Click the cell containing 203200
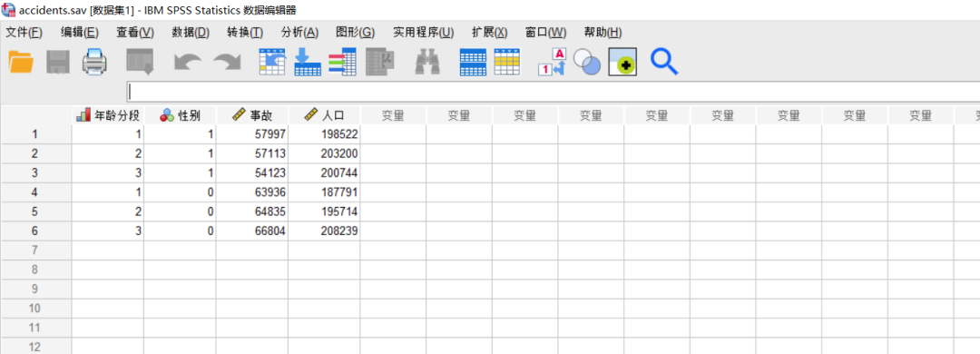 [324, 153]
